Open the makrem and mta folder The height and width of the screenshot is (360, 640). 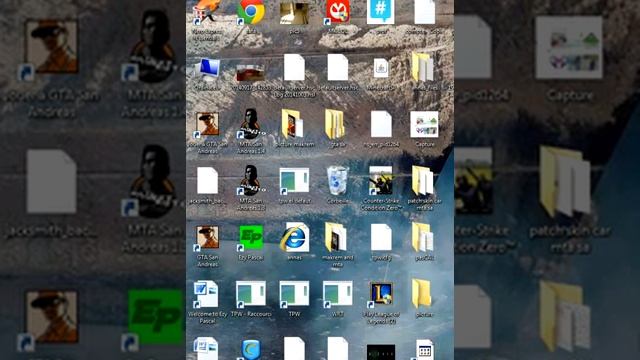pyautogui.click(x=335, y=238)
